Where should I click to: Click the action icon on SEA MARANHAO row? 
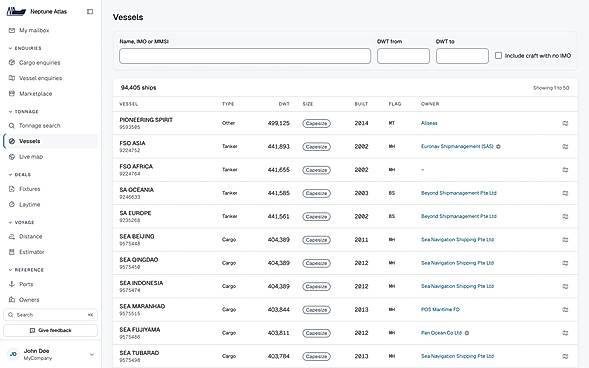[565, 309]
